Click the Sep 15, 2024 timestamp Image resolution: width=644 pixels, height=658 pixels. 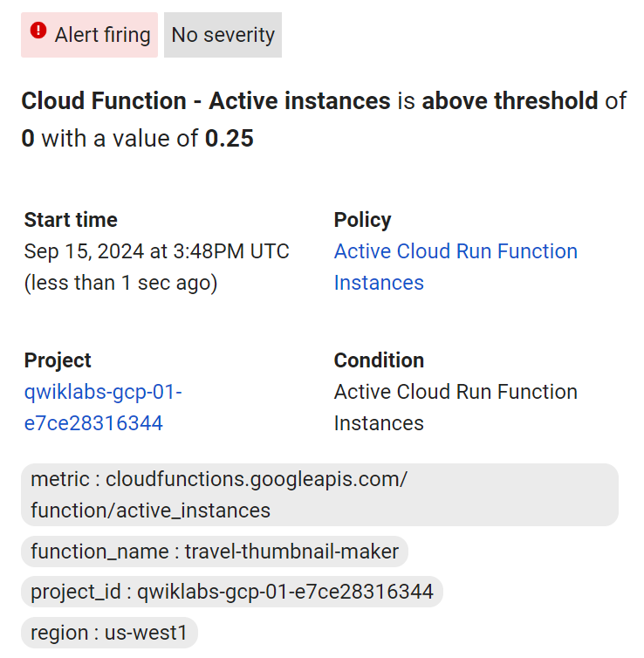[157, 251]
